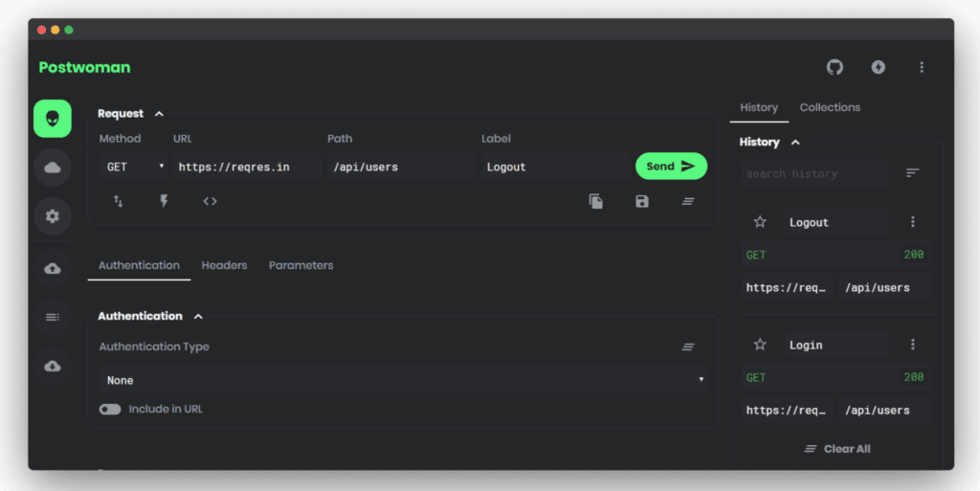Click the green Send button

(x=671, y=167)
